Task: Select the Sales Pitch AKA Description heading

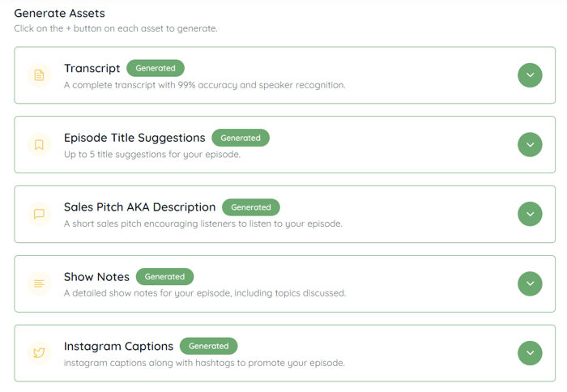Action: [x=139, y=207]
